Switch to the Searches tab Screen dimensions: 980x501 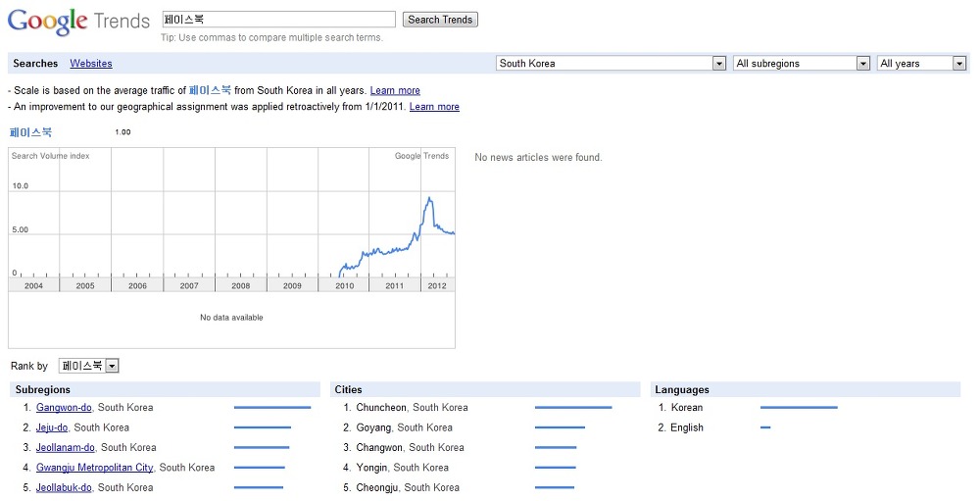tap(35, 63)
